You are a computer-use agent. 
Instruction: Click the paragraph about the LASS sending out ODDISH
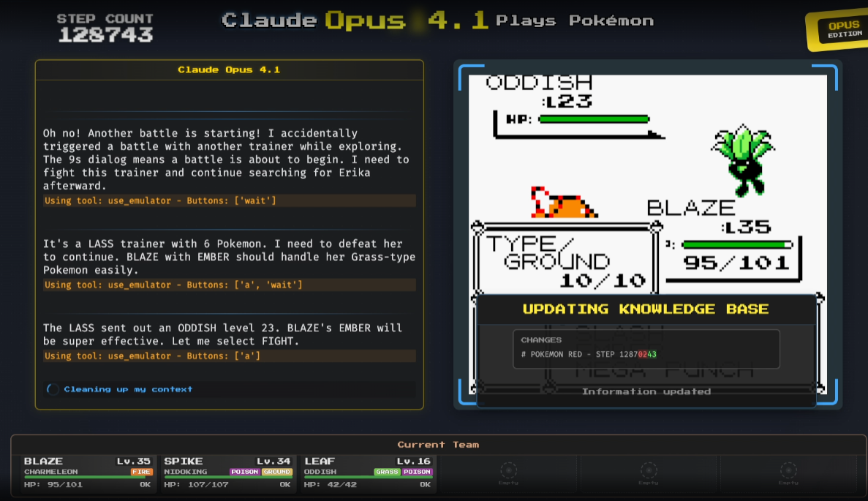coord(222,334)
